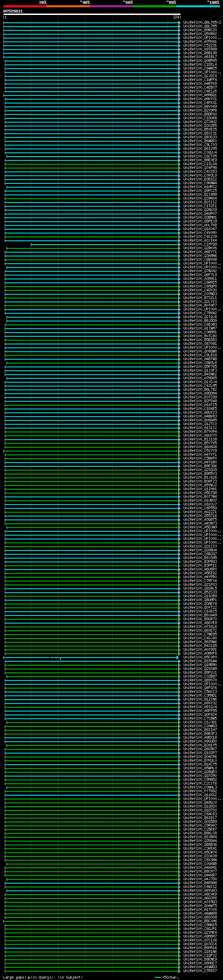The width and height of the screenshot is (223, 980).
Task: Open the UniRef100_B8H516 hit label
Action: 200,948
